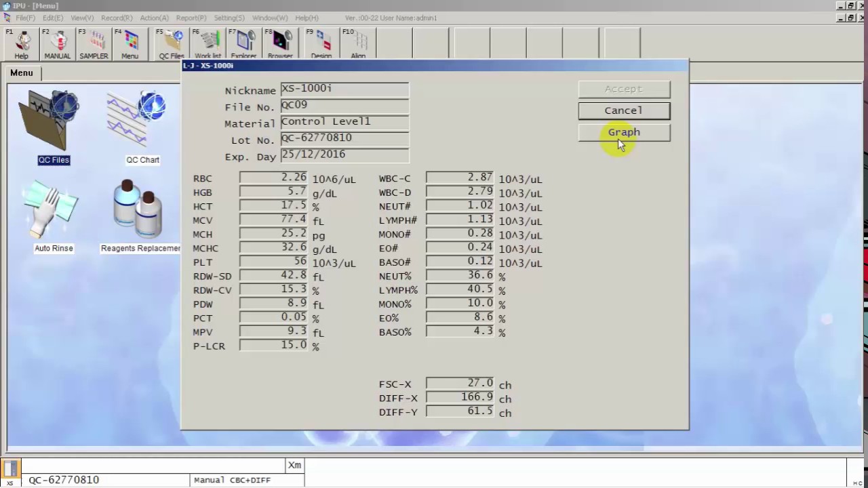Screen dimensions: 868x488
Task: Select the Lot No. field QC-62770810
Action: (344, 139)
